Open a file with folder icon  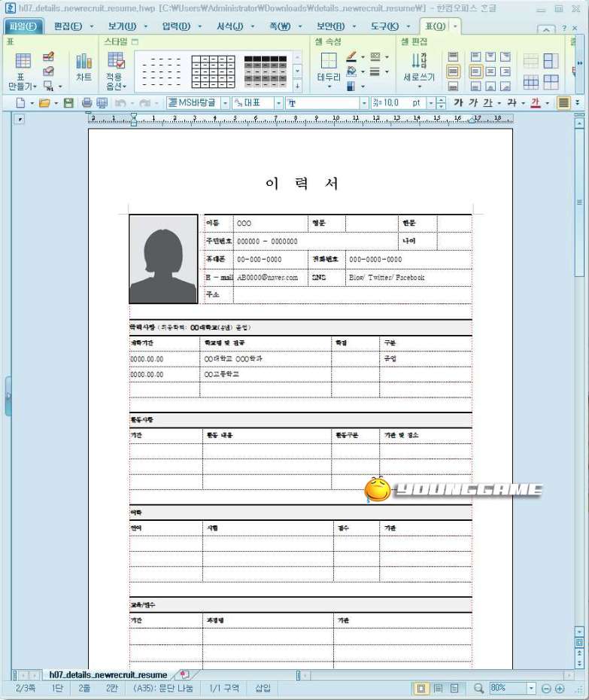coord(44,103)
